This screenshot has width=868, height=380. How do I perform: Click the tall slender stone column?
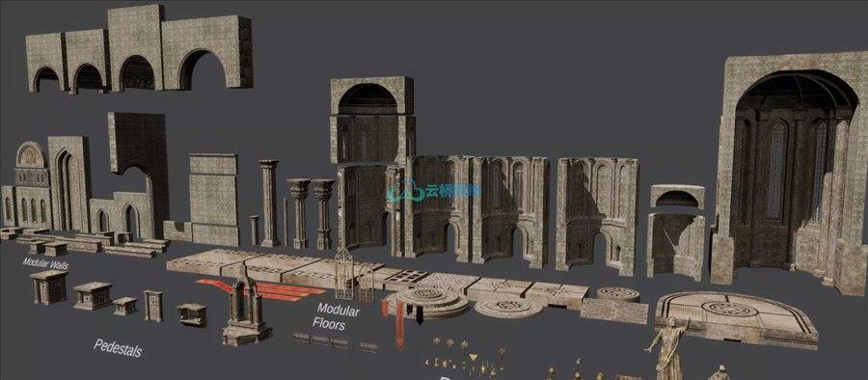coord(269,203)
